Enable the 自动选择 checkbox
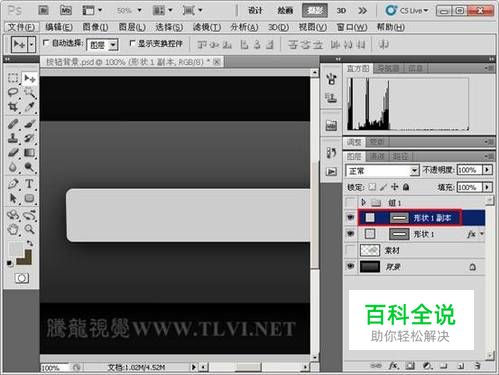The image size is (499, 375). click(x=46, y=43)
